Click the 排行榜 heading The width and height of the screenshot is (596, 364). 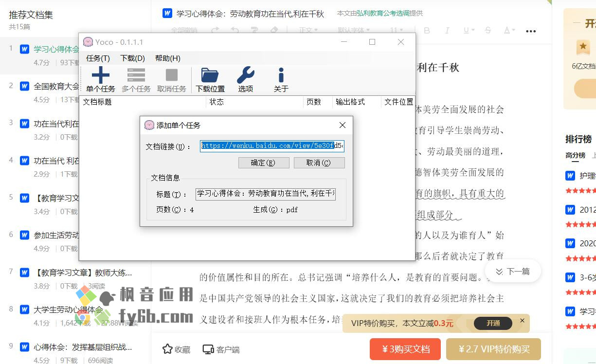click(578, 139)
